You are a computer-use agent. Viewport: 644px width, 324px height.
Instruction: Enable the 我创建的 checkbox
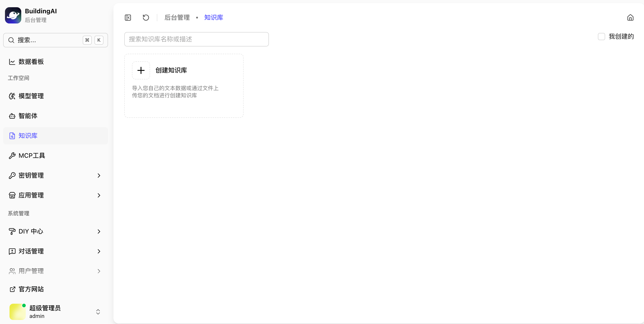[601, 37]
